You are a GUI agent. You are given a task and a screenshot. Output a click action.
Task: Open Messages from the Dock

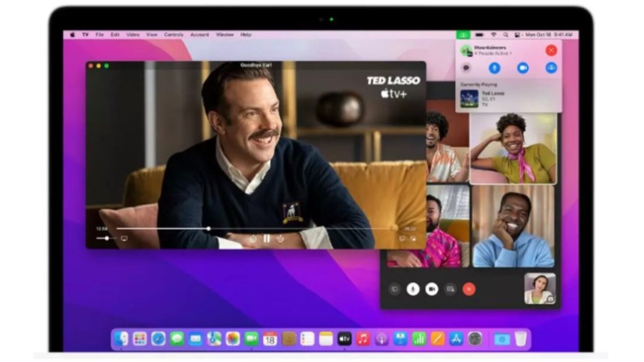[x=177, y=339]
